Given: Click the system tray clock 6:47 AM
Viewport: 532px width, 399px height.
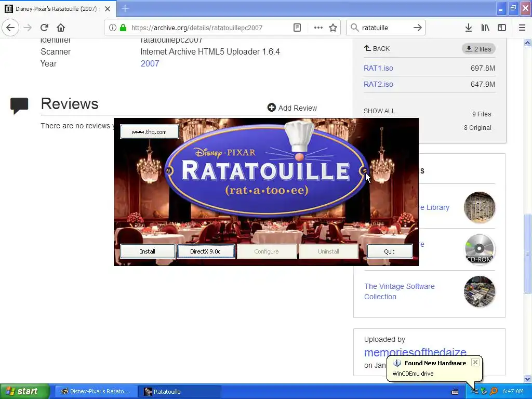Looking at the screenshot, I should pyautogui.click(x=513, y=391).
